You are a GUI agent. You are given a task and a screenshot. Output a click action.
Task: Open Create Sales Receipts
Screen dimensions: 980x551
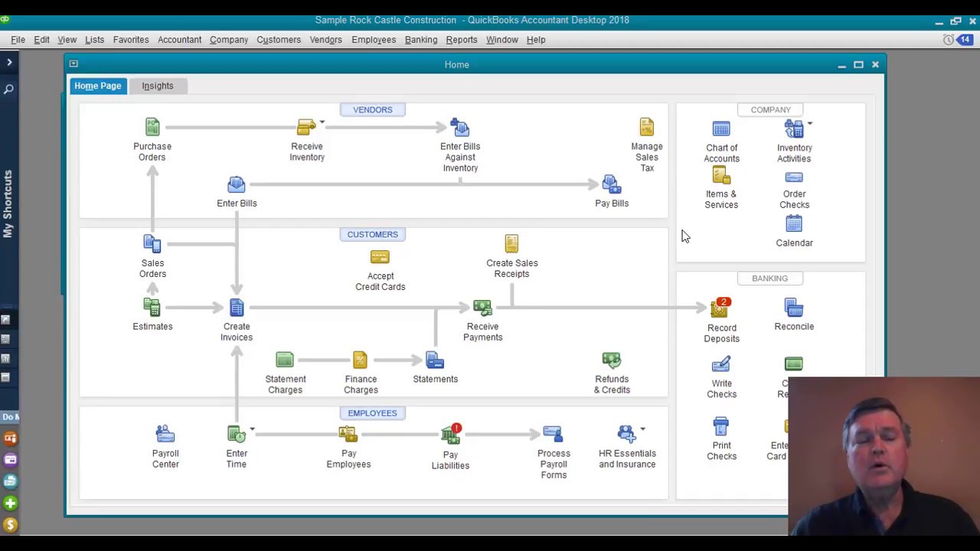tap(511, 244)
